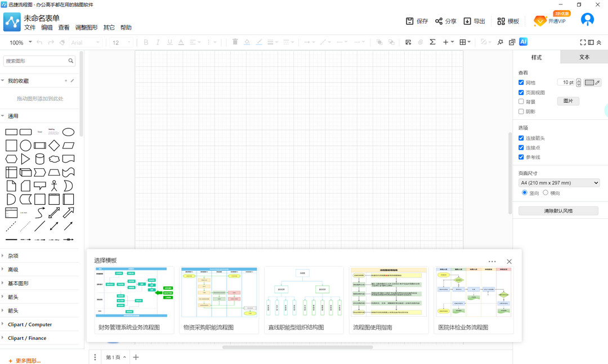Screen dimensions: 608x364
Task: Select the cloud shape
Action: pos(54,159)
